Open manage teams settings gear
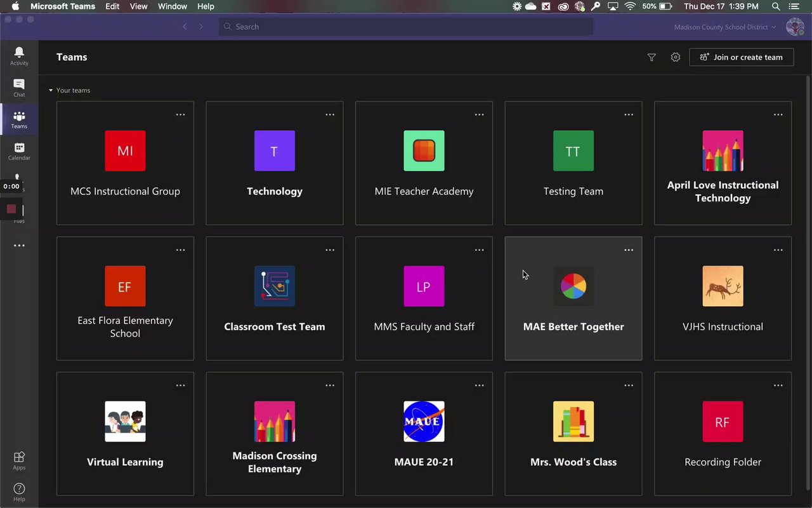This screenshot has height=508, width=812. (676, 57)
